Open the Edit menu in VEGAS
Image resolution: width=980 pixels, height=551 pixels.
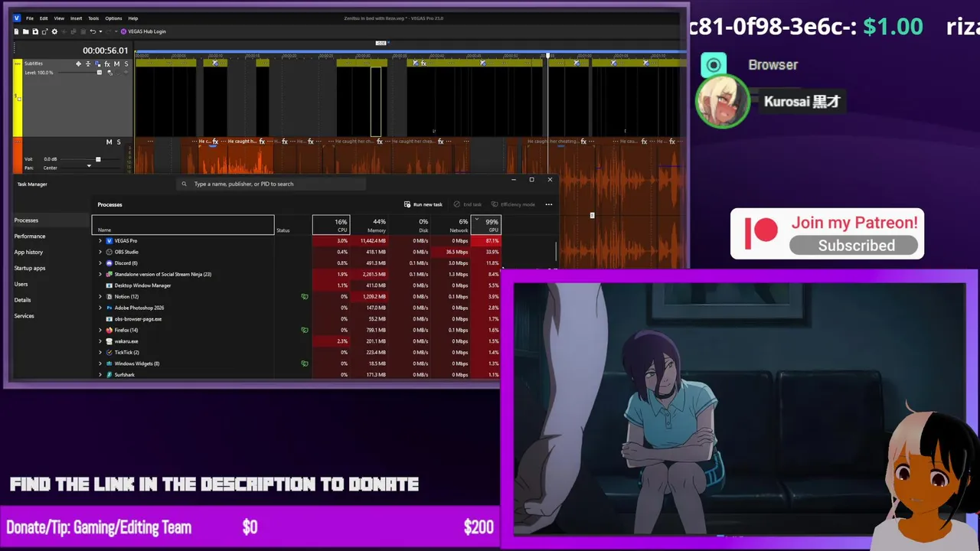[x=44, y=18]
